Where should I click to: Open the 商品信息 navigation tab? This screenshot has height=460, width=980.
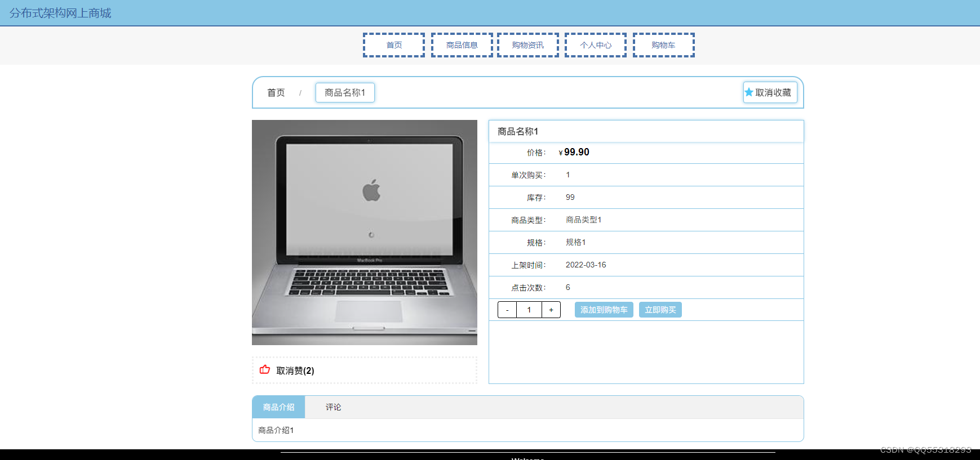click(462, 45)
